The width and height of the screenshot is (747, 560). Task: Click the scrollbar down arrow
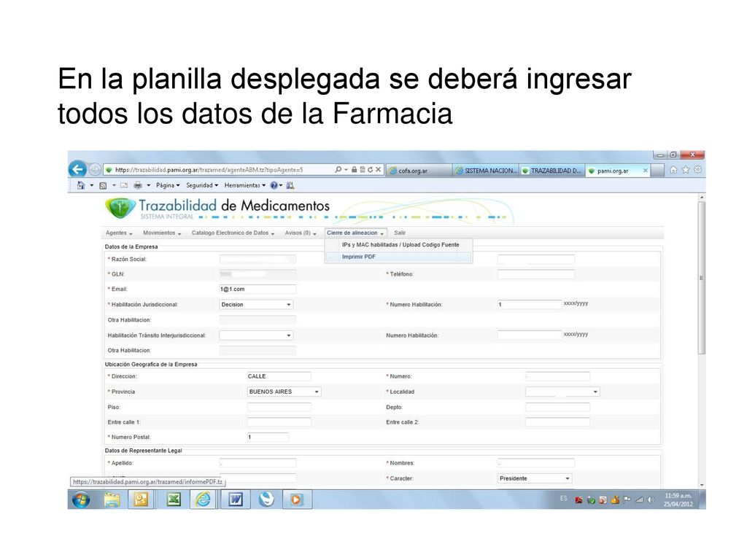(x=701, y=485)
